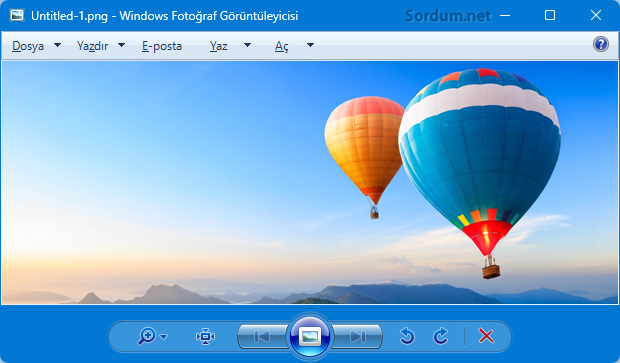Image resolution: width=620 pixels, height=363 pixels.
Task: Open the help question mark icon
Action: (x=601, y=44)
